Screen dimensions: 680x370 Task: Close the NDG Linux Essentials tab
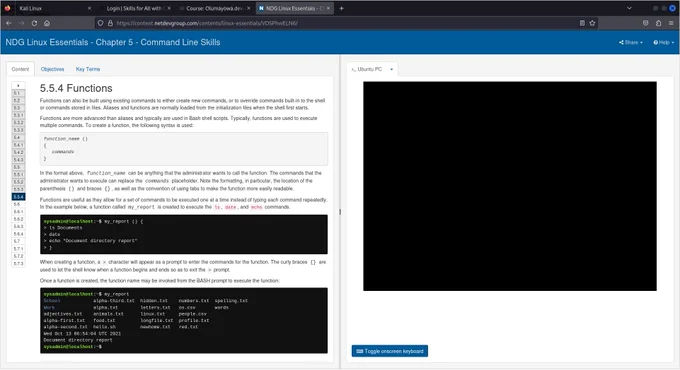click(x=328, y=8)
